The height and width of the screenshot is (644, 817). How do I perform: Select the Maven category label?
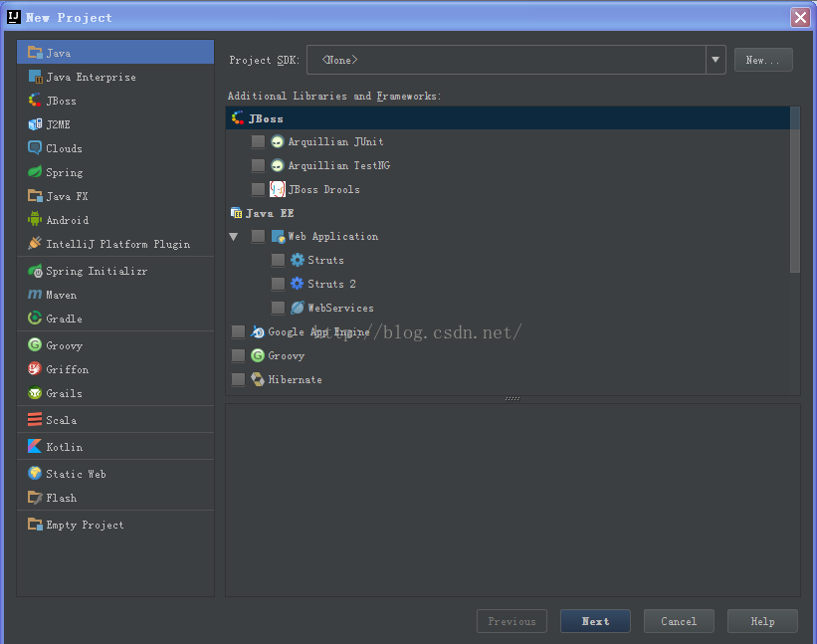tap(62, 295)
